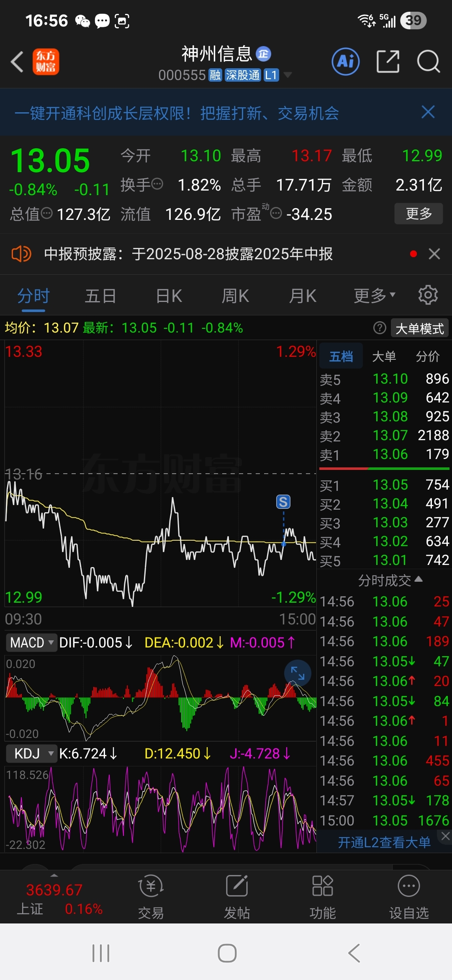Tap the 15:00 13.05 1676 trade row
The width and height of the screenshot is (452, 980).
pyautogui.click(x=384, y=820)
